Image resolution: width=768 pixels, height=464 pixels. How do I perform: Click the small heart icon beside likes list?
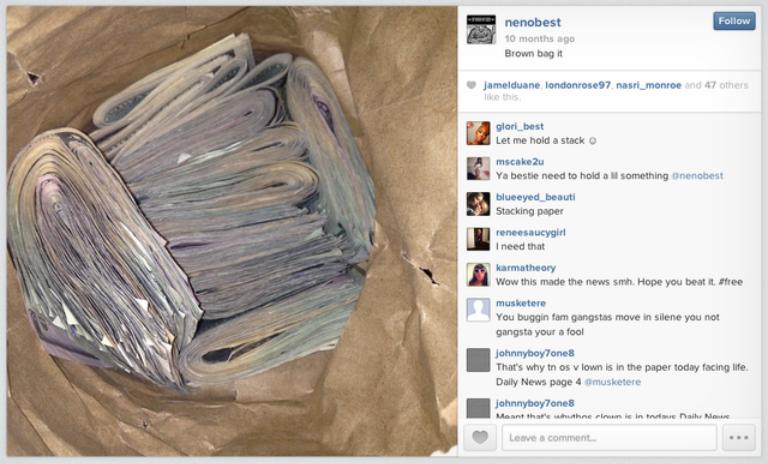[471, 85]
